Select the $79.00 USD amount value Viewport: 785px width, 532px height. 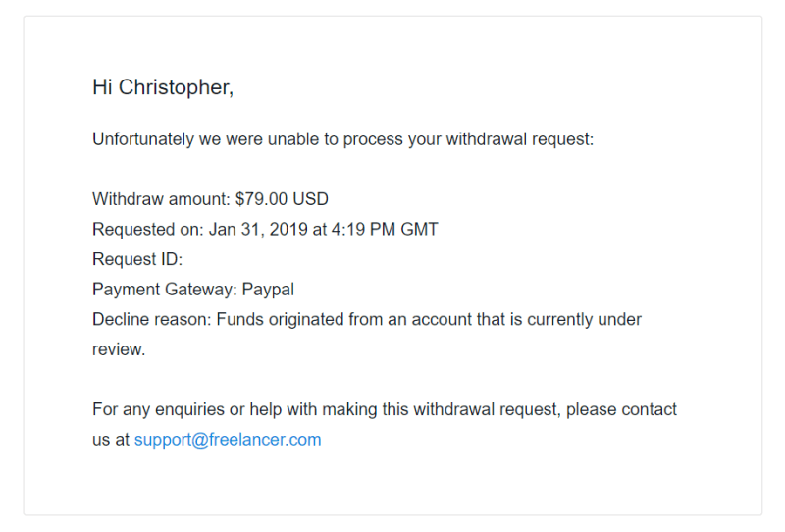coord(282,199)
